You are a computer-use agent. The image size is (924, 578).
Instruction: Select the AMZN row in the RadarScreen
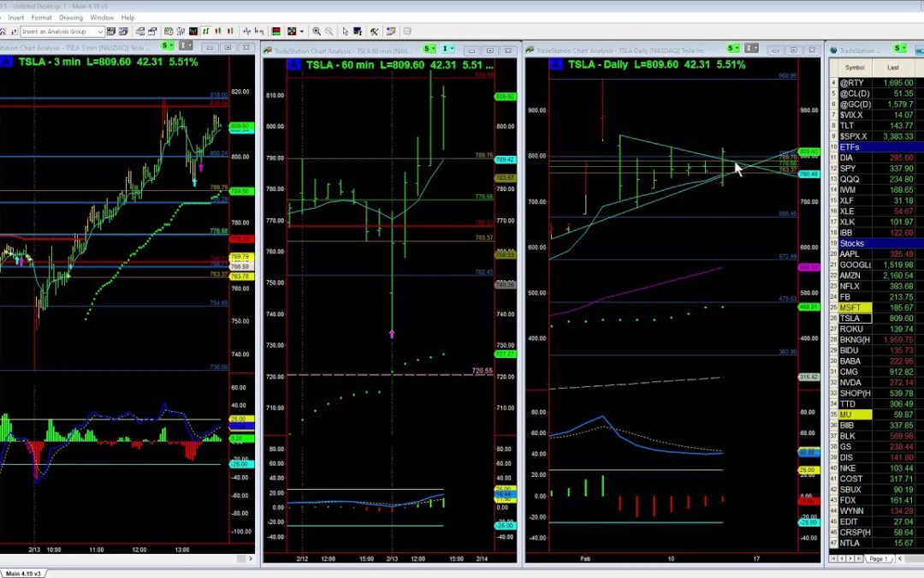pos(876,276)
